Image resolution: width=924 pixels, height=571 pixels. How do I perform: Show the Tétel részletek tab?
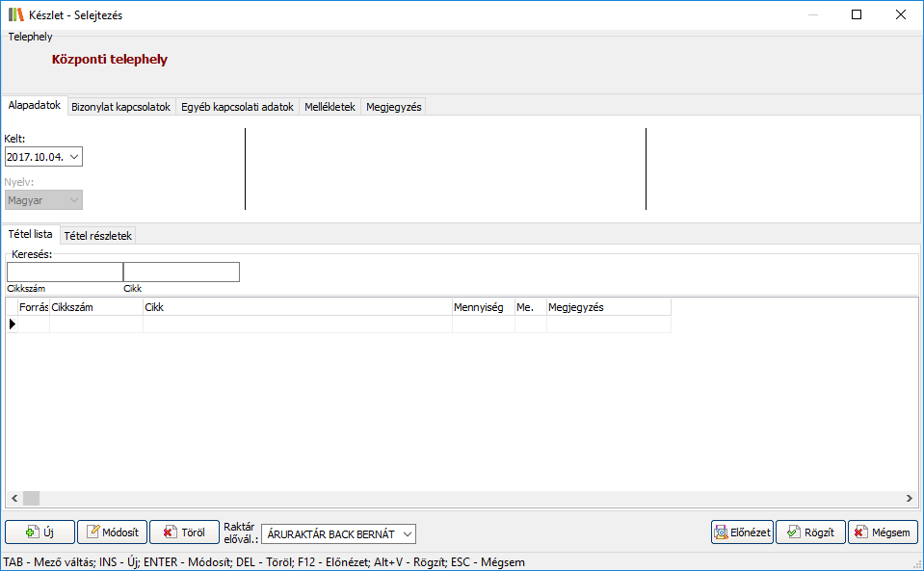(98, 235)
